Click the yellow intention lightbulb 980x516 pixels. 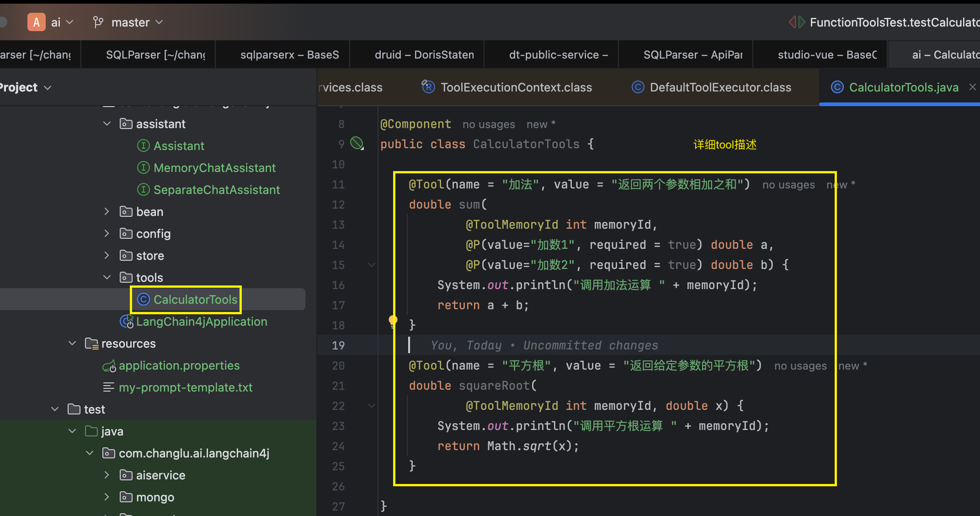click(393, 320)
